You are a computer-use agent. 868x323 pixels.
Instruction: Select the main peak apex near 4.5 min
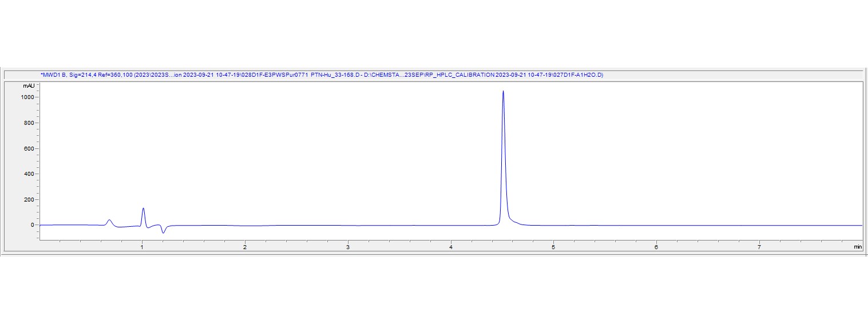click(x=503, y=92)
